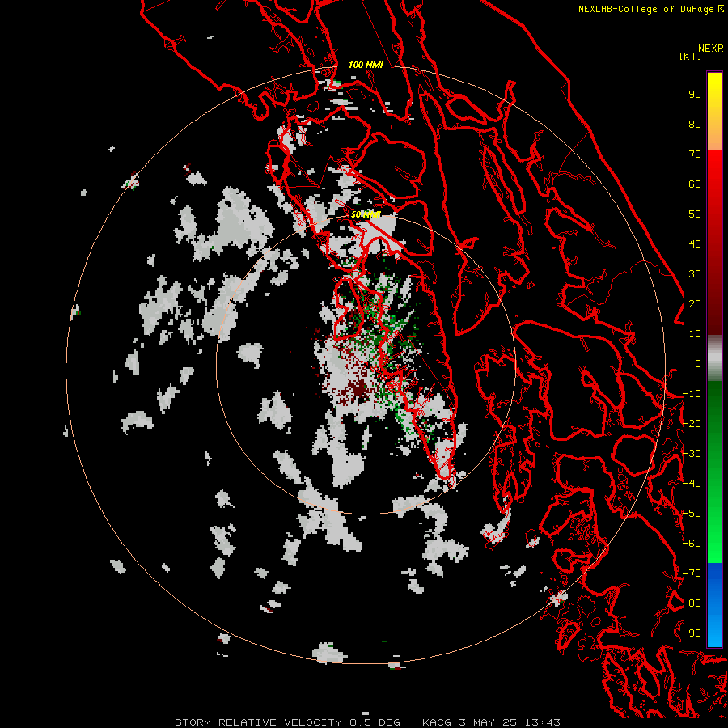Click the 10 value on the velocity scale
The width and height of the screenshot is (728, 728).
[x=695, y=334]
